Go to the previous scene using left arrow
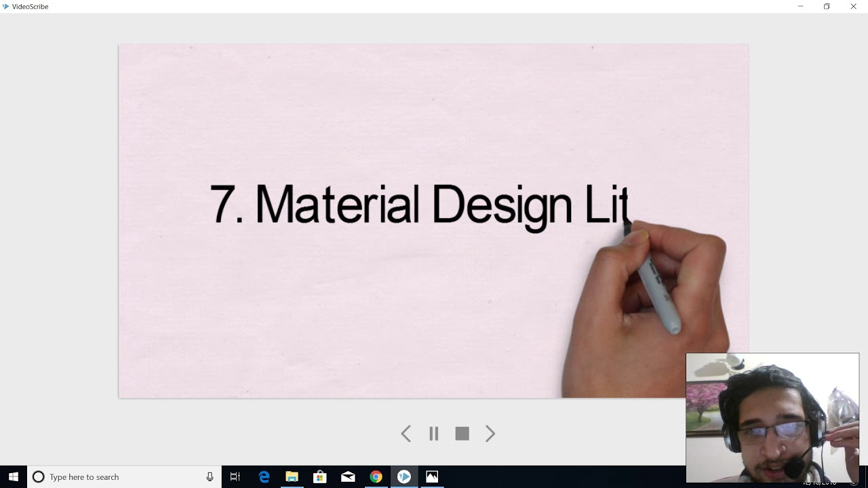Screen dimensions: 868x488 [406, 434]
